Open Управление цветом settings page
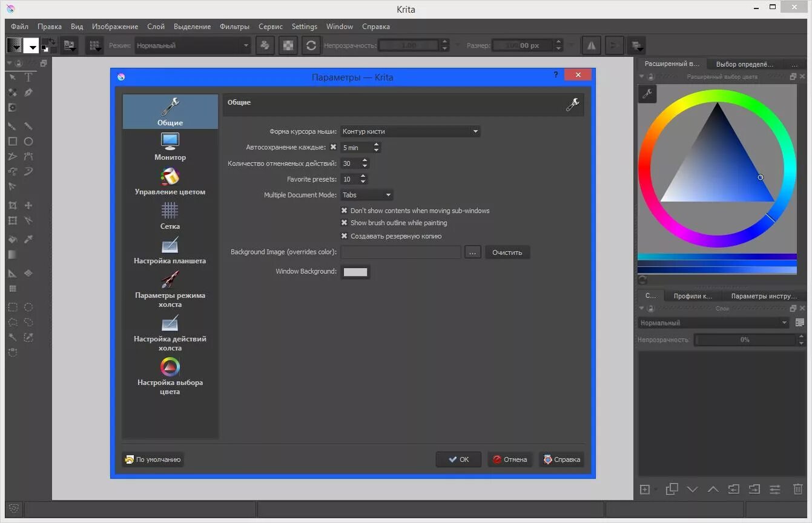Screen dimensions: 812x523 (170, 181)
